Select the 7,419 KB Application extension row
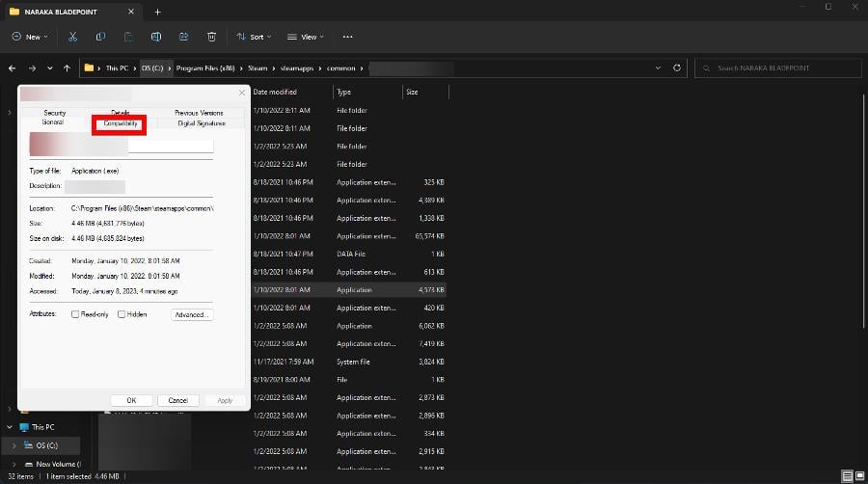The width and height of the screenshot is (868, 484). tap(349, 343)
